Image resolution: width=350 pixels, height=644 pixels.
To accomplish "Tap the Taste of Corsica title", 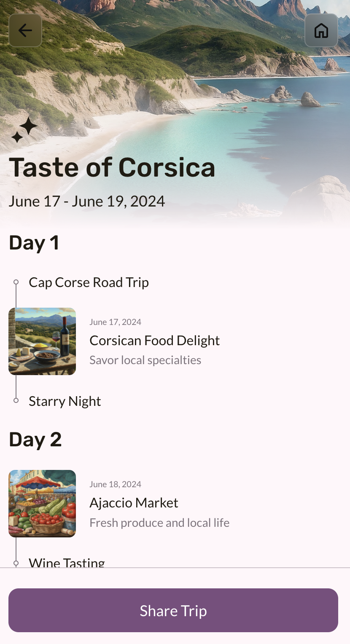I will pyautogui.click(x=112, y=167).
